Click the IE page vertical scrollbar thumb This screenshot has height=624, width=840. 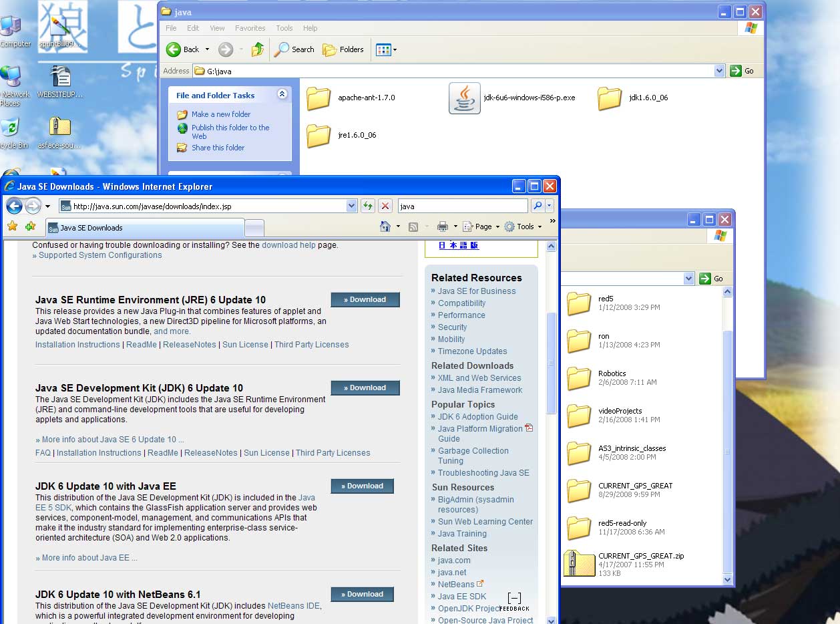(552, 363)
